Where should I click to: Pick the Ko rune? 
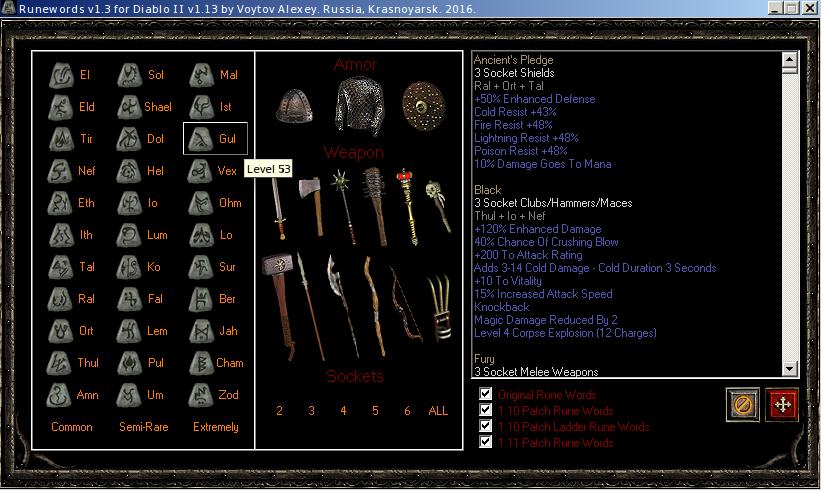[129, 267]
